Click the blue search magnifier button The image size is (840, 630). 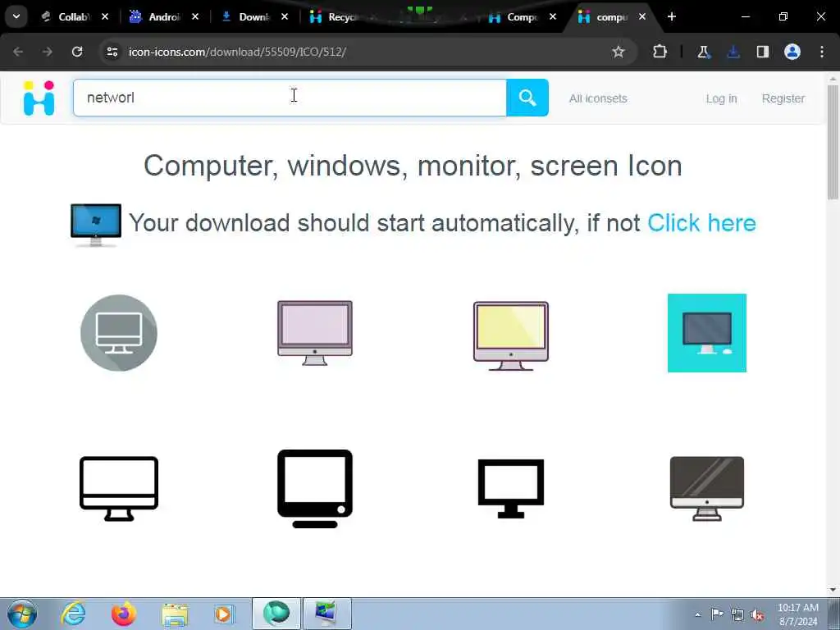[527, 98]
